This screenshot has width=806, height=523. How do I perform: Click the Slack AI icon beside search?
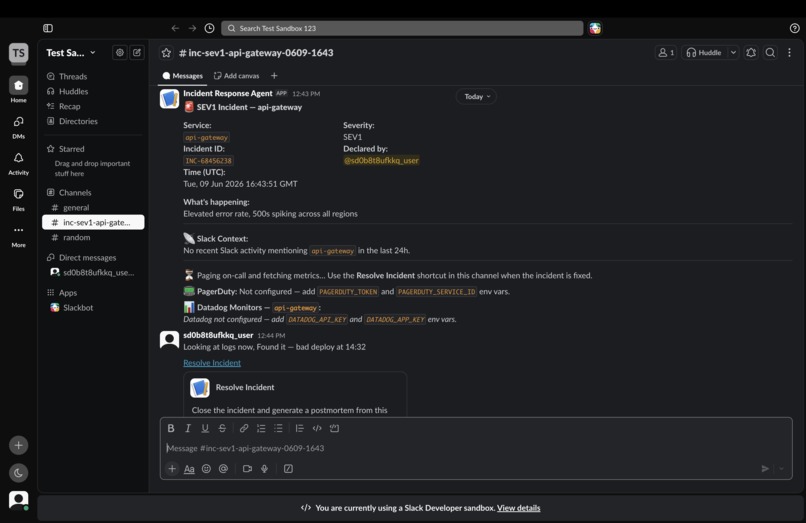point(595,28)
